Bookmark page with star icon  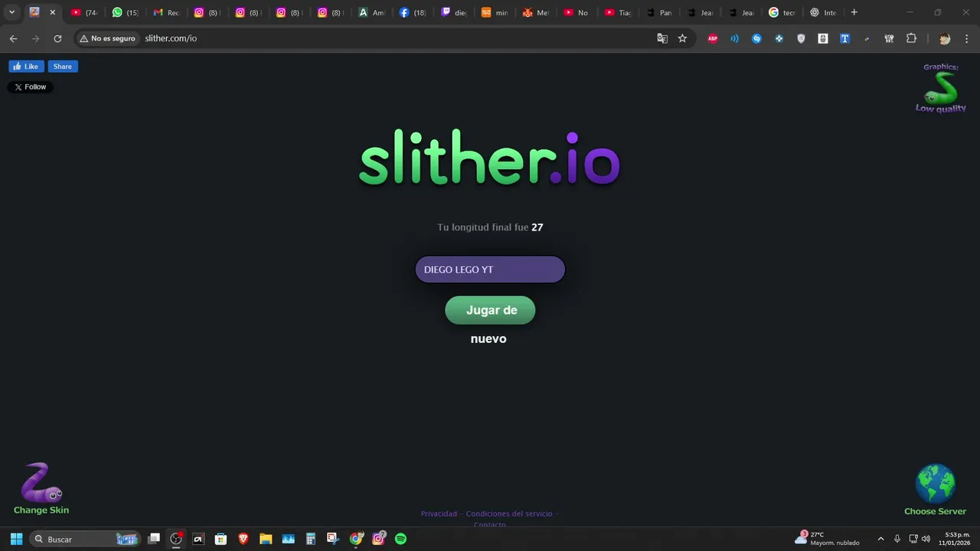click(x=682, y=38)
